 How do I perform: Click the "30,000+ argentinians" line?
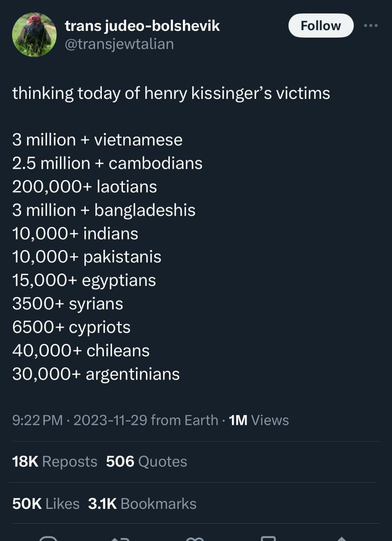coord(96,374)
